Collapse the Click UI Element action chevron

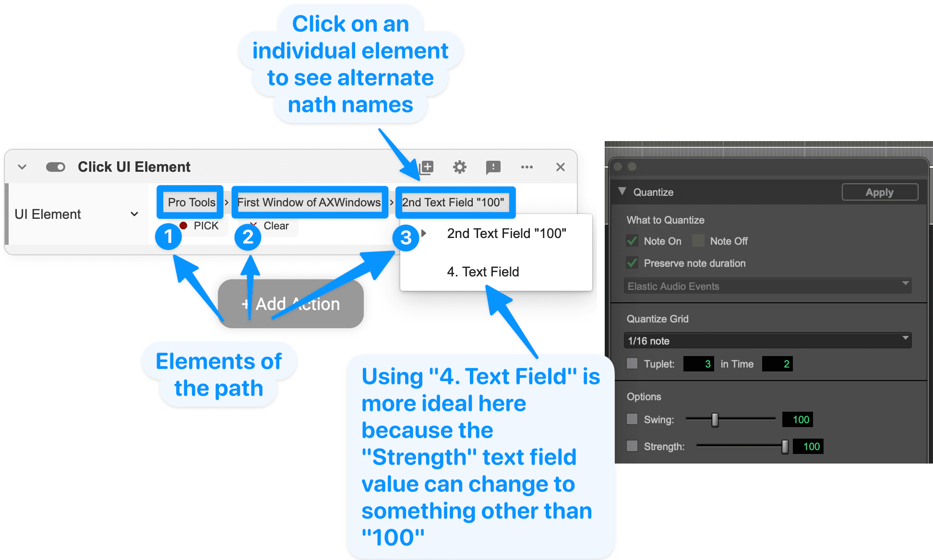pos(22,167)
